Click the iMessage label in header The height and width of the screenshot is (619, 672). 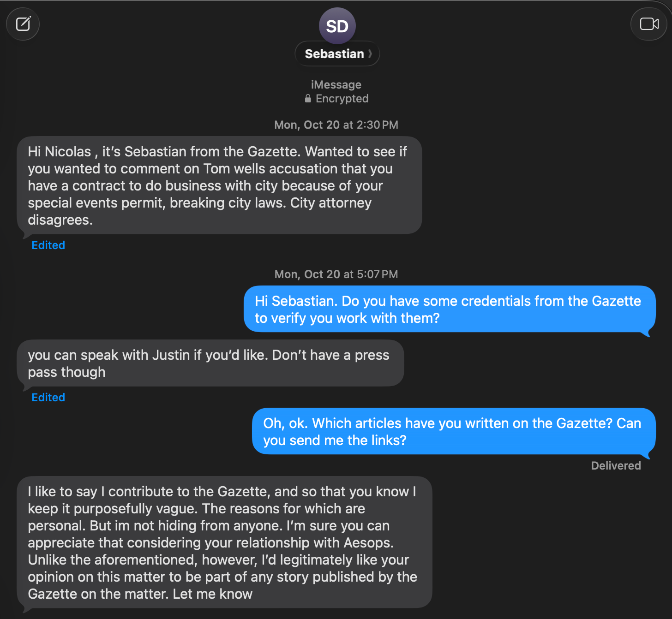tap(336, 85)
